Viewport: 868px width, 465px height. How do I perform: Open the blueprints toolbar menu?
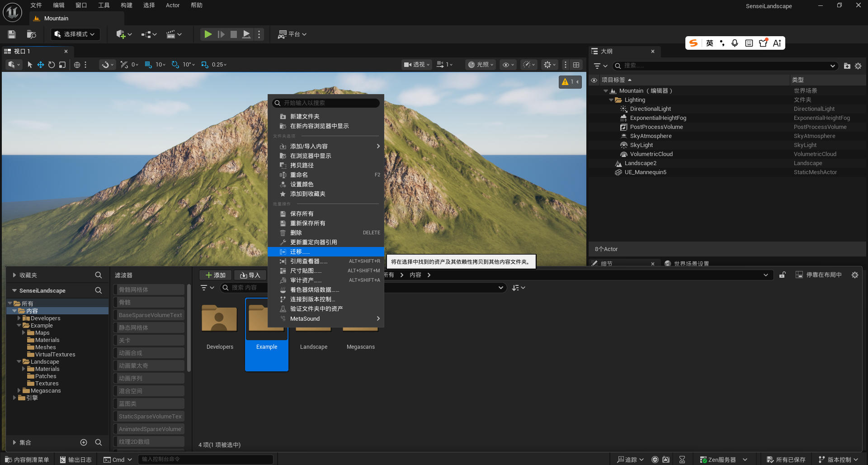149,34
